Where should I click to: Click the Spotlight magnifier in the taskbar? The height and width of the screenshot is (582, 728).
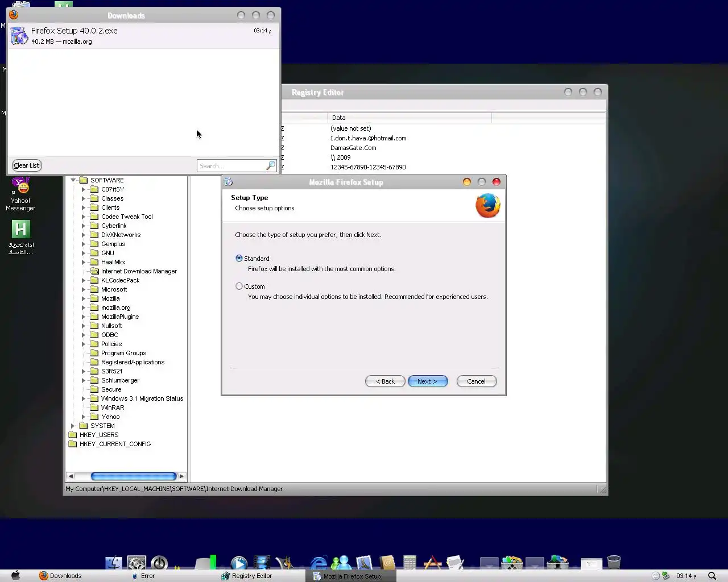pyautogui.click(x=712, y=576)
